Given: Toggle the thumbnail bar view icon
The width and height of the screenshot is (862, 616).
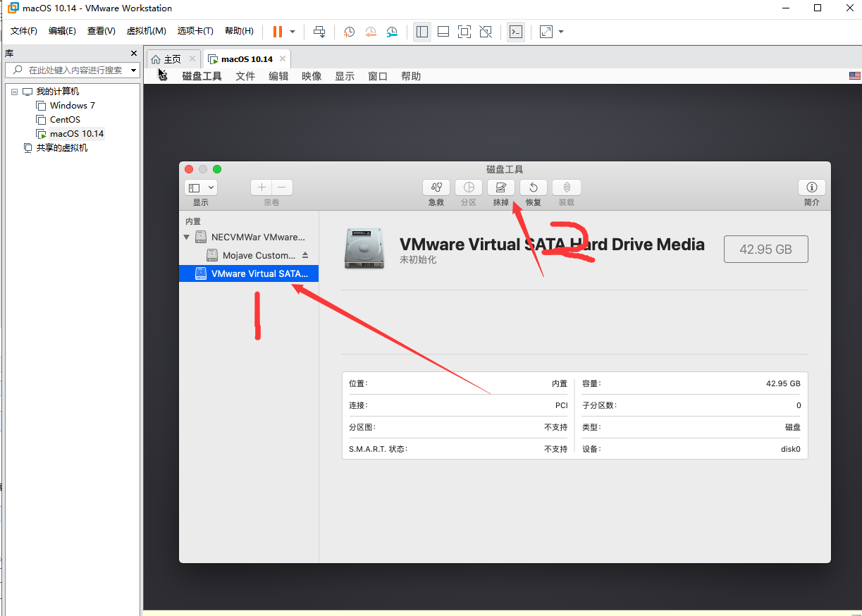Looking at the screenshot, I should pos(443,32).
